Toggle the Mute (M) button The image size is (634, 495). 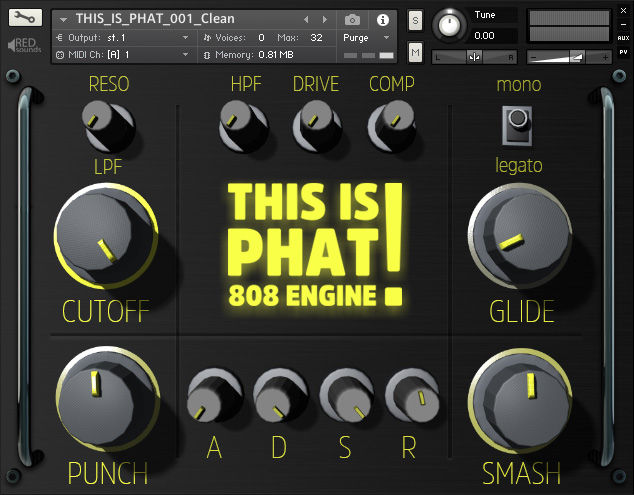pos(415,52)
